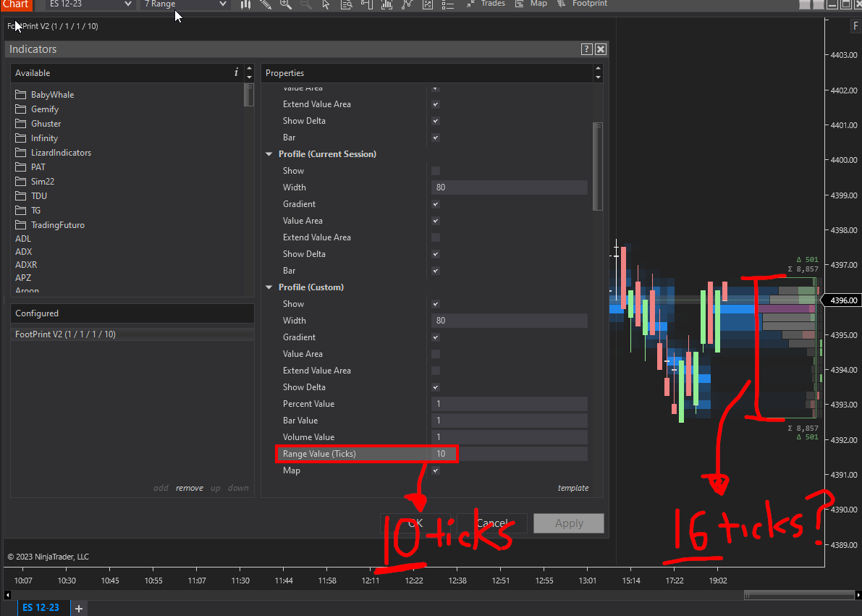Viewport: 862px width, 616px height.
Task: Open the bar style candlestick icon
Action: click(245, 4)
